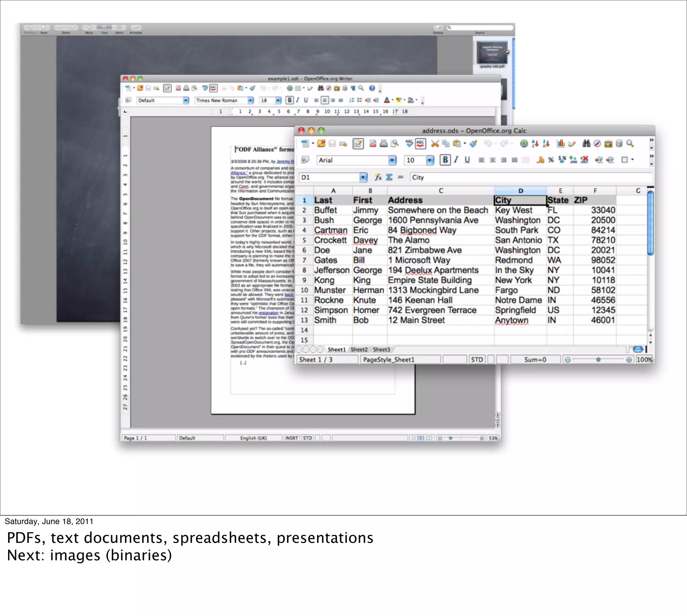Screen dimensions: 687x616
Task: Apply Currency number format in Calc
Action: [540, 160]
